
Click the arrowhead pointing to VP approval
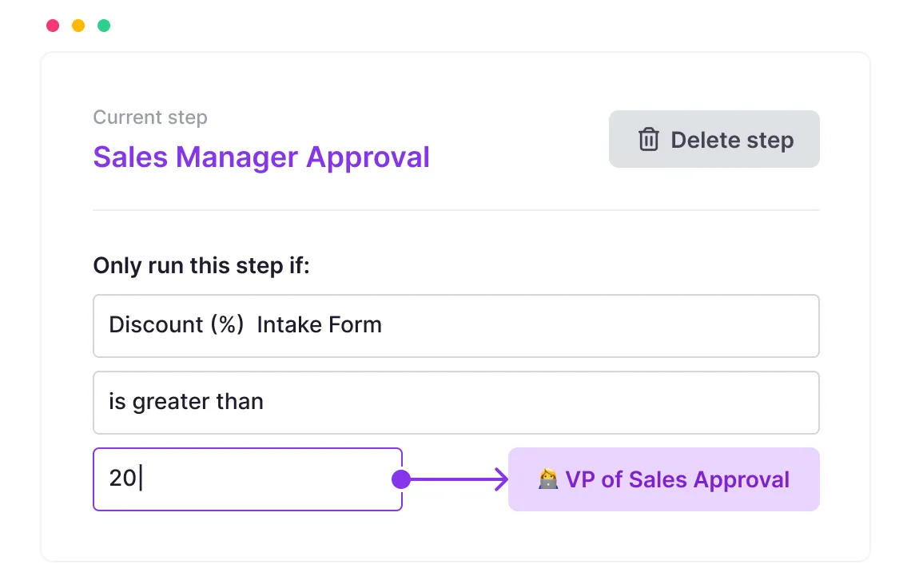point(501,479)
